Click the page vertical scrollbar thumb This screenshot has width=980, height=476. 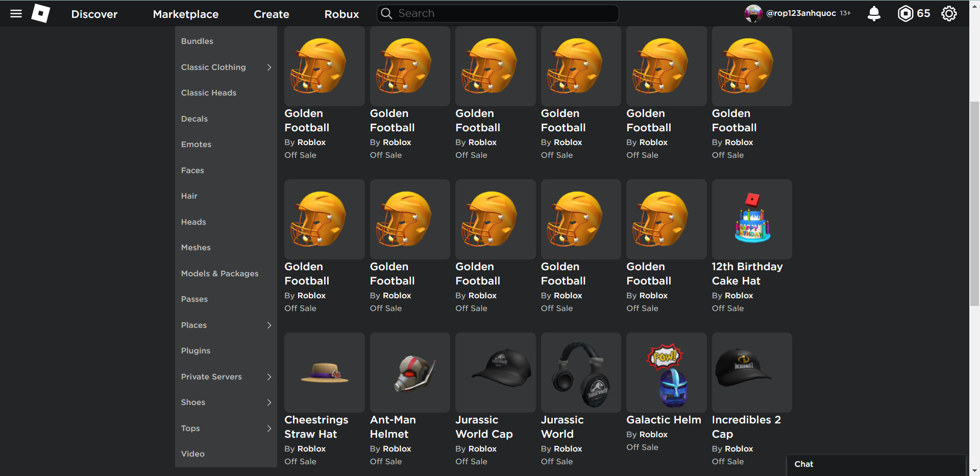974,203
